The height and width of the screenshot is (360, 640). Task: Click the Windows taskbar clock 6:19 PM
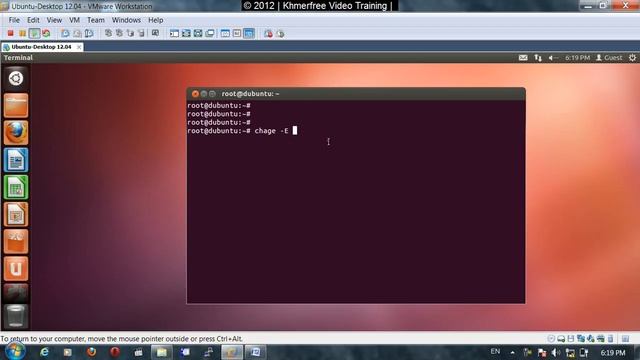(x=613, y=352)
